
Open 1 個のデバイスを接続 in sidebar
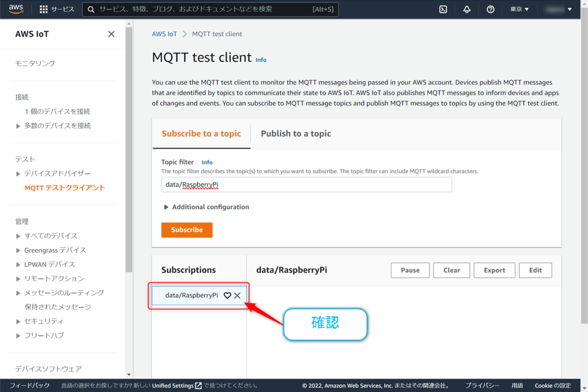(57, 111)
